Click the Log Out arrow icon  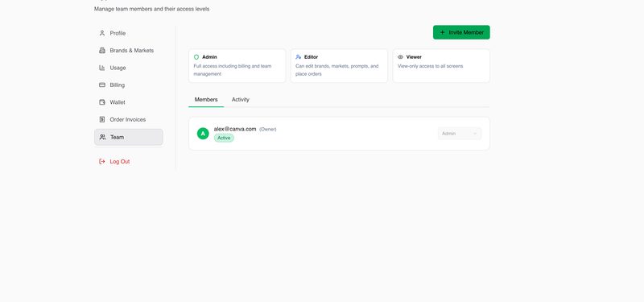102,162
